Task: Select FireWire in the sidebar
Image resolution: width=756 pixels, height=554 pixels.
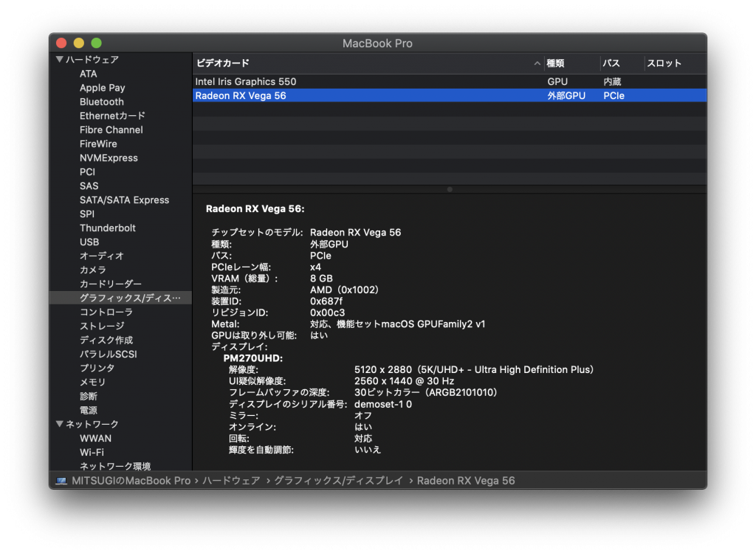Action: [98, 144]
